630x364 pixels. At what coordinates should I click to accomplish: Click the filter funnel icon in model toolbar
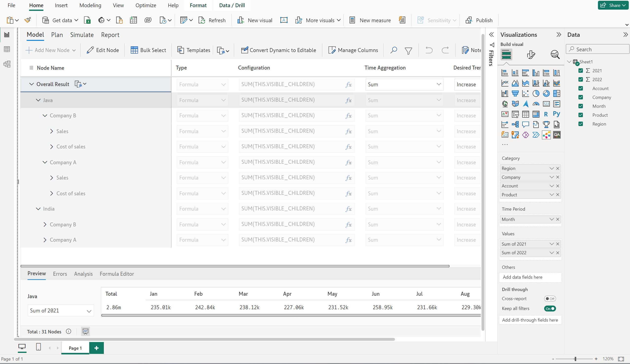408,51
